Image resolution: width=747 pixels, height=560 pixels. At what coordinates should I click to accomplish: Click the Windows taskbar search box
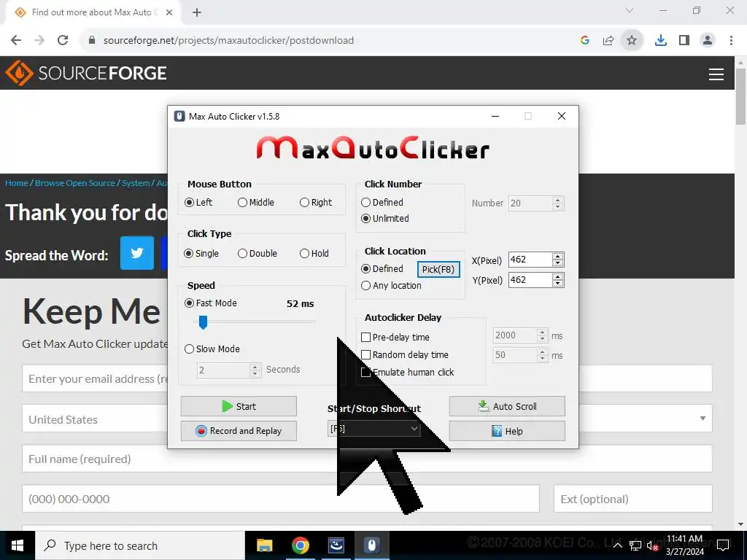click(139, 545)
